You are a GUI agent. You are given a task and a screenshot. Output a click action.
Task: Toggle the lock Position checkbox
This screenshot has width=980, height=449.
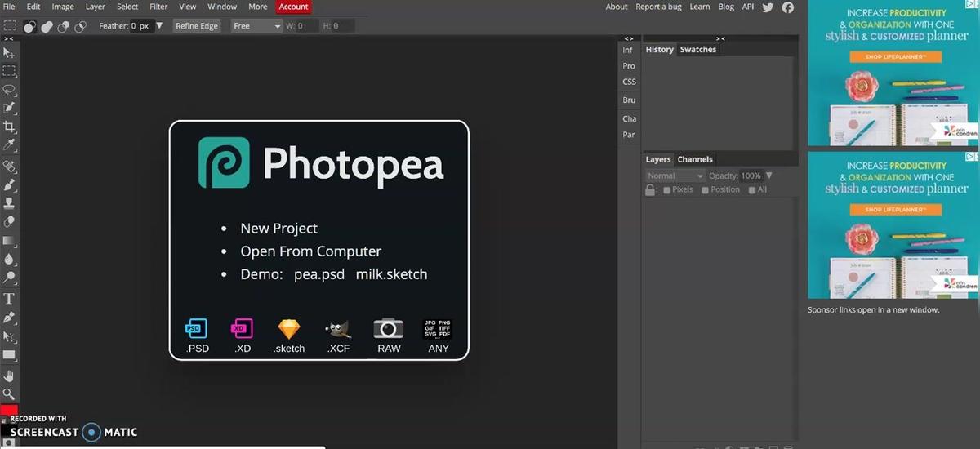click(706, 190)
